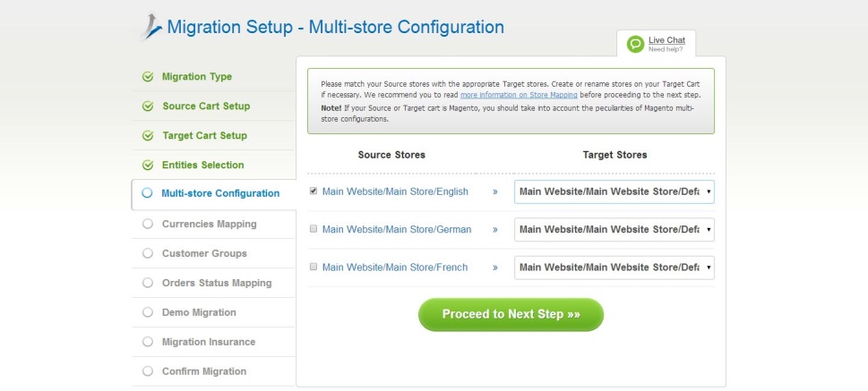Open target store dropdown for French store

(614, 268)
